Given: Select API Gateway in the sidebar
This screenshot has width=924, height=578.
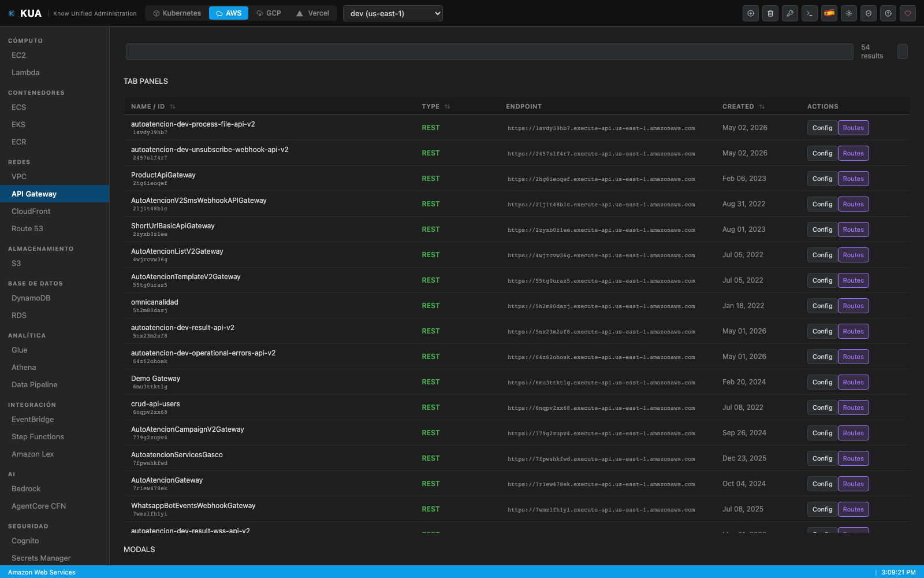Looking at the screenshot, I should [x=54, y=194].
